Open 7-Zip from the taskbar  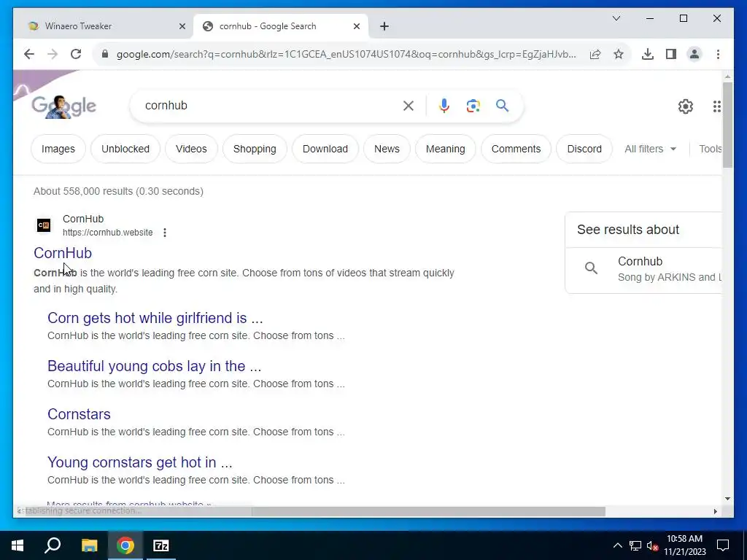(x=161, y=545)
